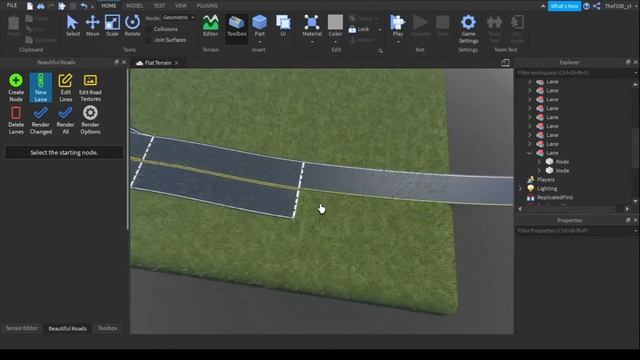The width and height of the screenshot is (640, 360).
Task: Click the undo arrow in title bar
Action: coord(84,6)
